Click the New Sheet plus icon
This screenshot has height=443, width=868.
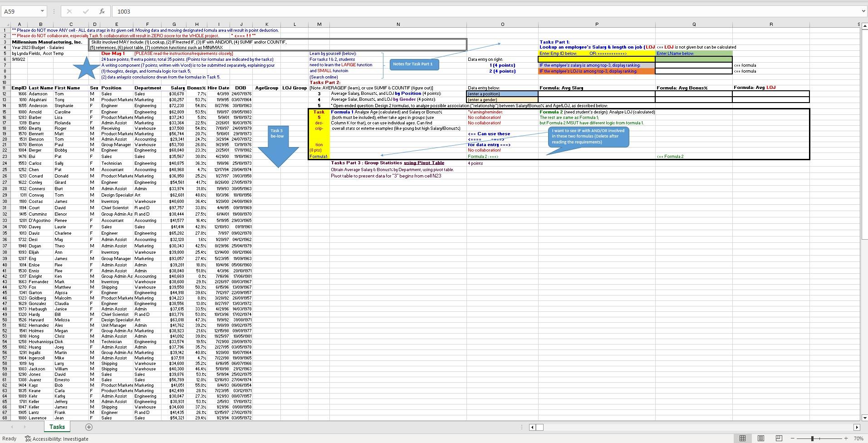click(89, 427)
